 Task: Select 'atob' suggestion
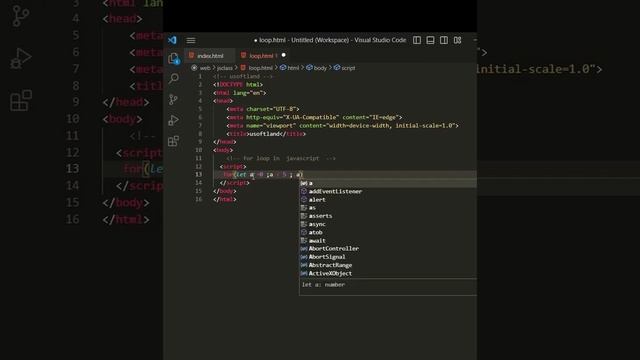388,232
